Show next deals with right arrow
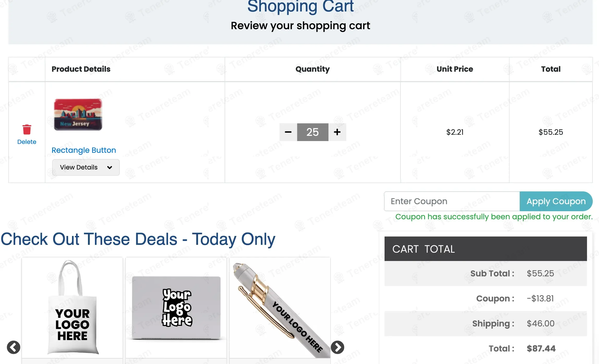Screen dimensions: 599x364 pos(337,347)
